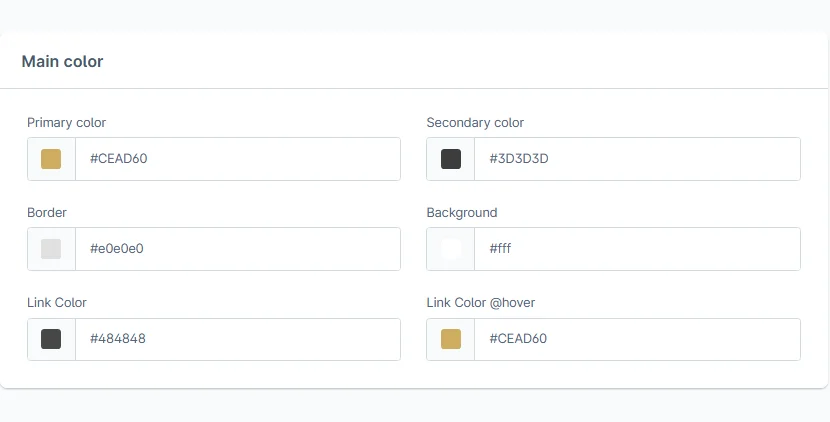The image size is (830, 422).
Task: Click the "Main color" section heading
Action: (62, 62)
